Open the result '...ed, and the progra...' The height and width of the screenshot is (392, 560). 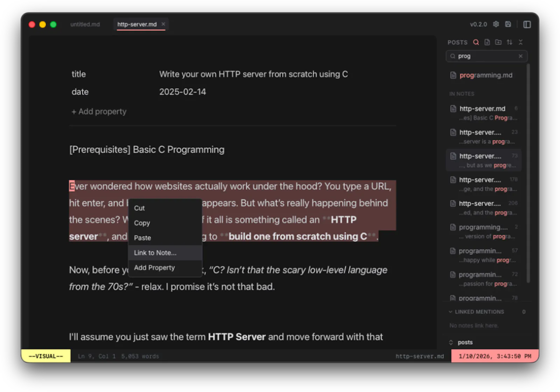[x=484, y=208]
